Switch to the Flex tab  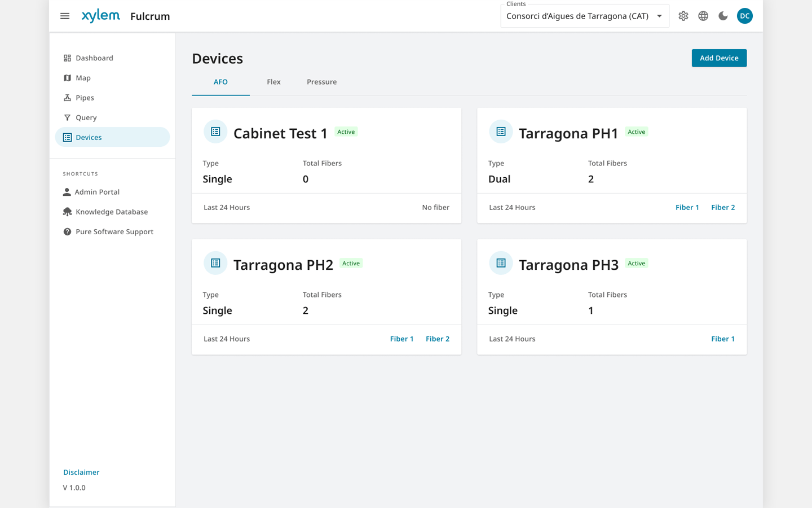click(273, 82)
